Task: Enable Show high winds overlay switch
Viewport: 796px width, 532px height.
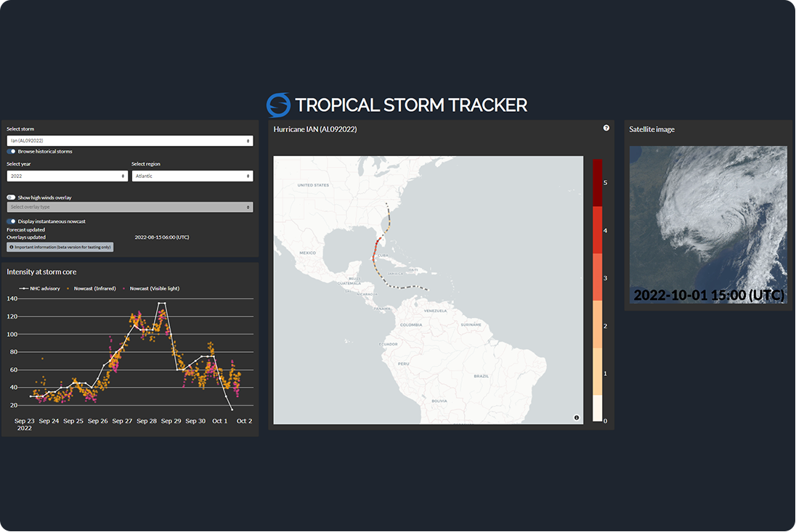Action: [x=12, y=197]
